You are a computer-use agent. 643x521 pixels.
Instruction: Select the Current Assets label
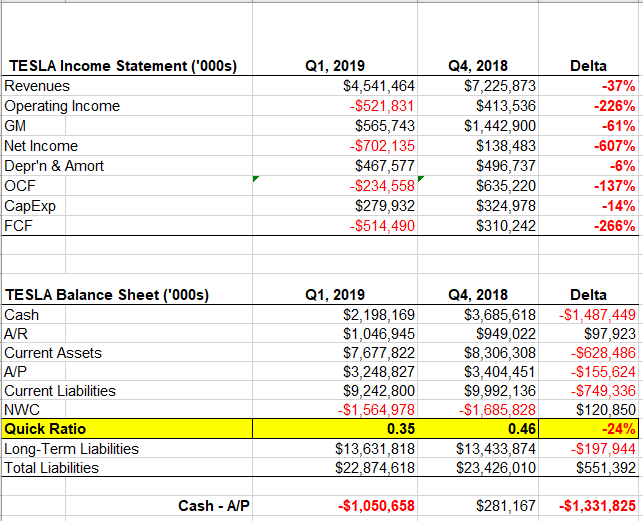(53, 353)
